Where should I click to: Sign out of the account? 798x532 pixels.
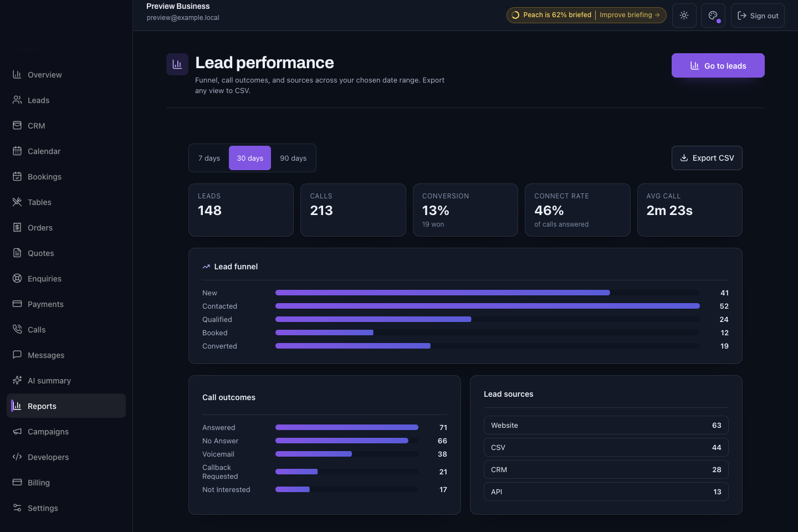pos(758,16)
